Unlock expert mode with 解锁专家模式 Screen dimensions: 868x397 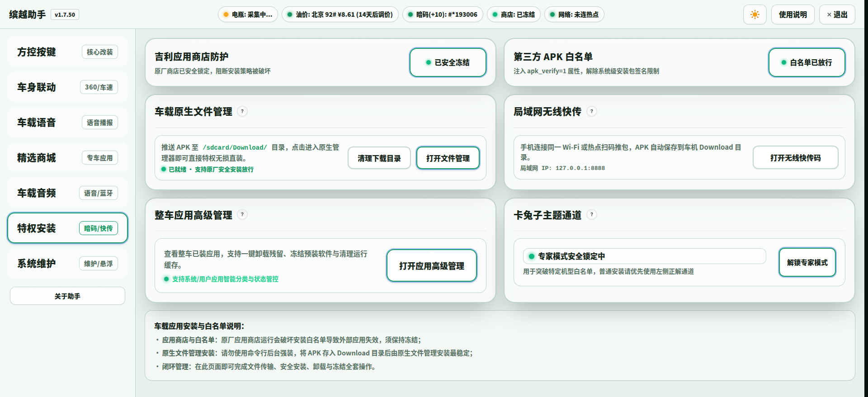pyautogui.click(x=807, y=262)
